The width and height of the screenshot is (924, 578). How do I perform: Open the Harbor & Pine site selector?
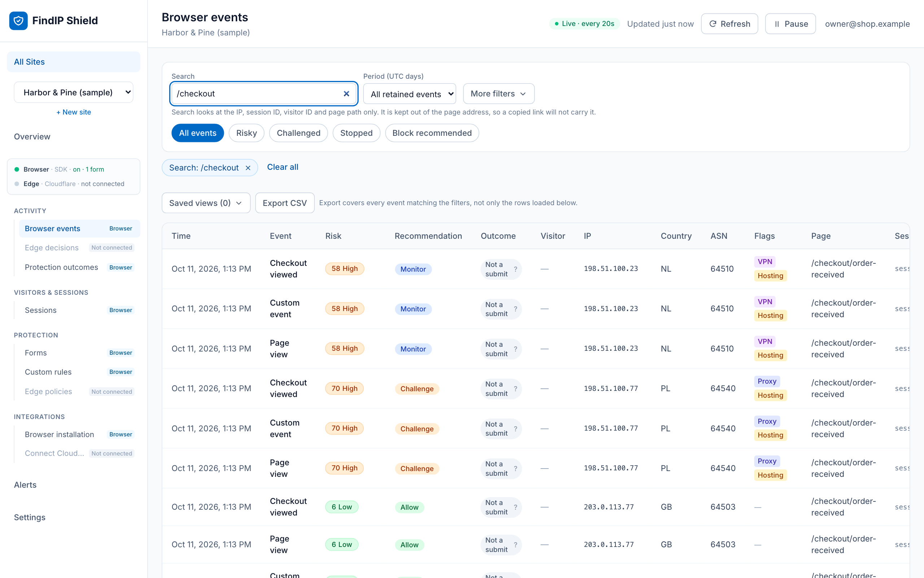tap(74, 92)
